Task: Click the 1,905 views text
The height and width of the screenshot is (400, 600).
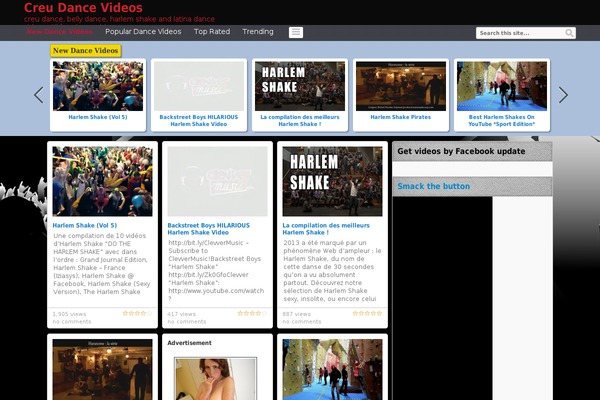Action: point(69,314)
